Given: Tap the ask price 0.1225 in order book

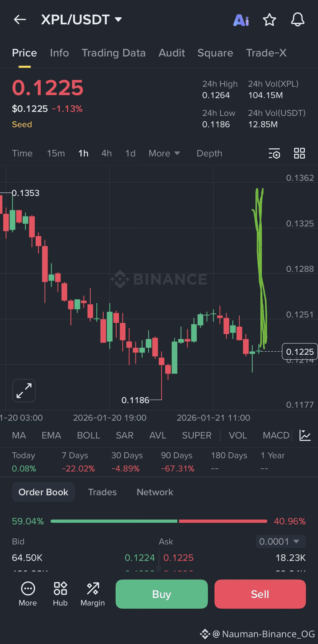Looking at the screenshot, I should pyautogui.click(x=179, y=558).
